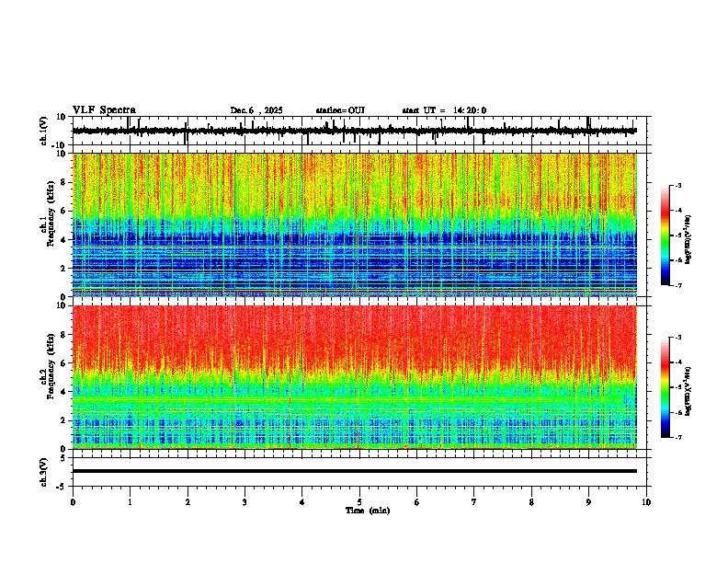Click the "4" kHz tick on ch.1 frequency axis
This screenshot has height=563, width=728.
63,240
